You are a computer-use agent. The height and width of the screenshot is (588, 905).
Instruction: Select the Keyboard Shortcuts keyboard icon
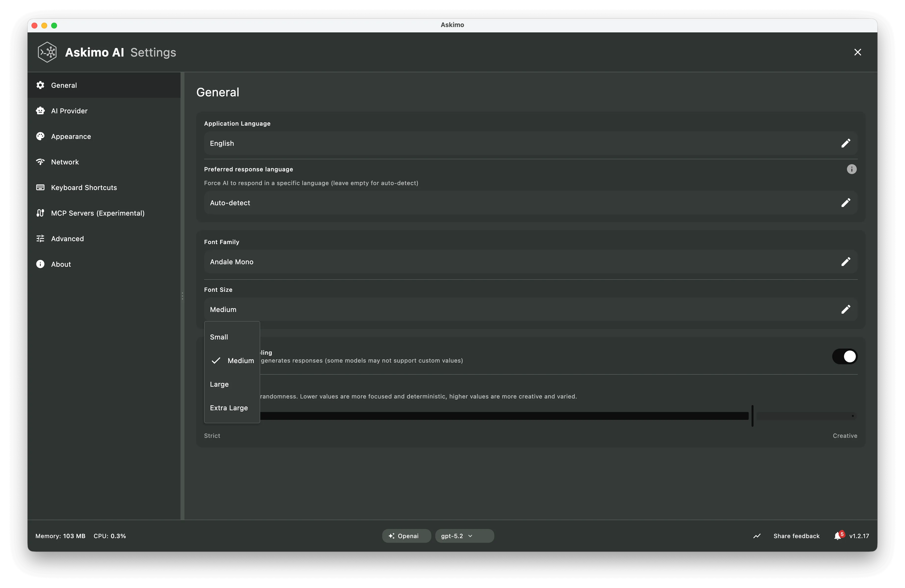pyautogui.click(x=40, y=187)
